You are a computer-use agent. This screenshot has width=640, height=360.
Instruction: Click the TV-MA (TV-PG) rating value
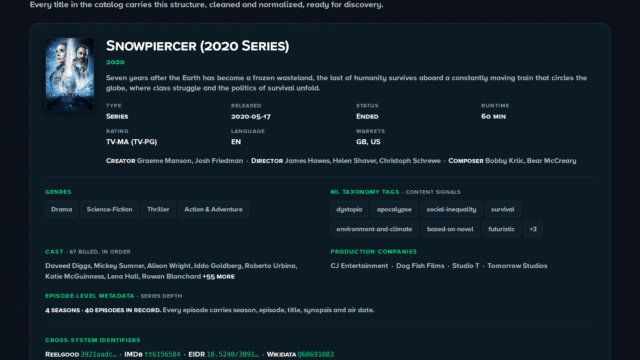click(x=131, y=142)
